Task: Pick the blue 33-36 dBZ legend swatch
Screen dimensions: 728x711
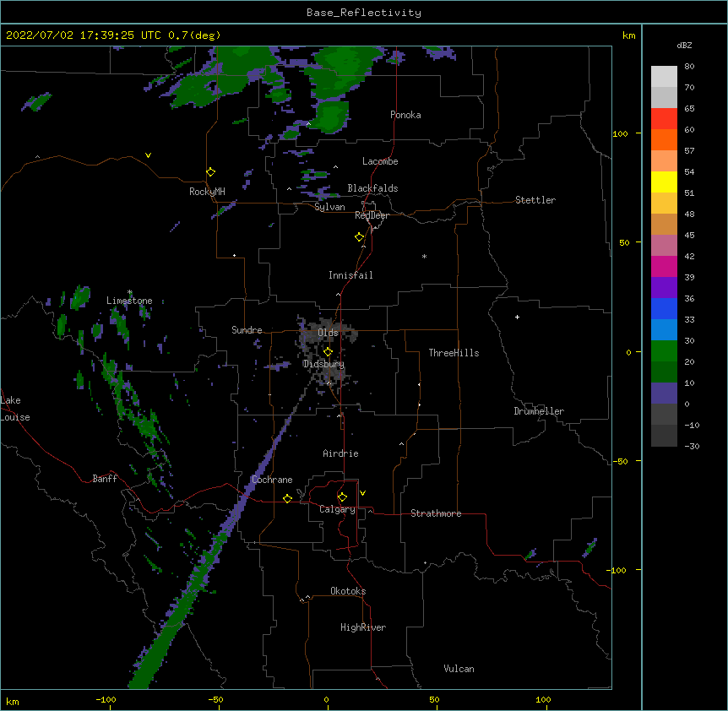Action: (x=664, y=308)
